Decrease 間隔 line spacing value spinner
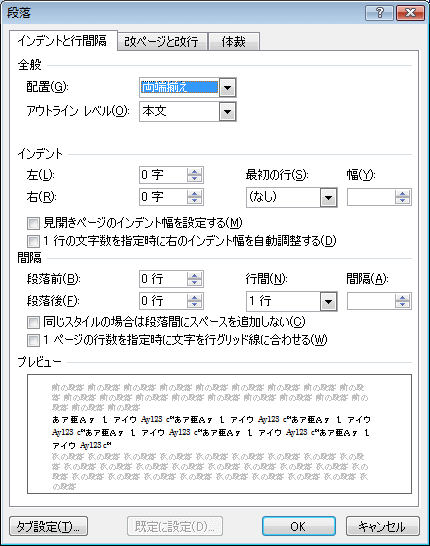The height and width of the screenshot is (546, 430). pyautogui.click(x=402, y=304)
